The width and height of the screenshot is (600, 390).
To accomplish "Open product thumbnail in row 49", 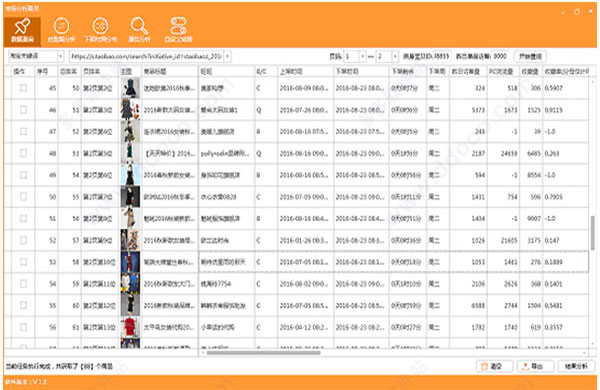I will tap(130, 175).
